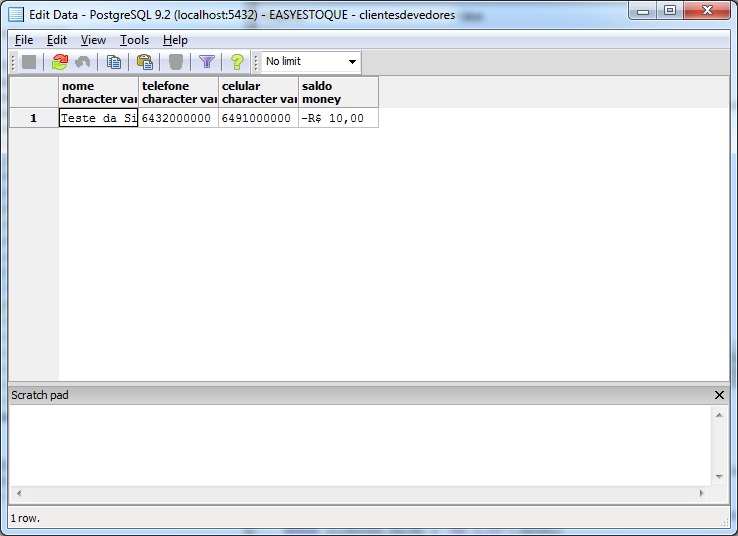
Task: Open the Edit menu
Action: click(57, 40)
